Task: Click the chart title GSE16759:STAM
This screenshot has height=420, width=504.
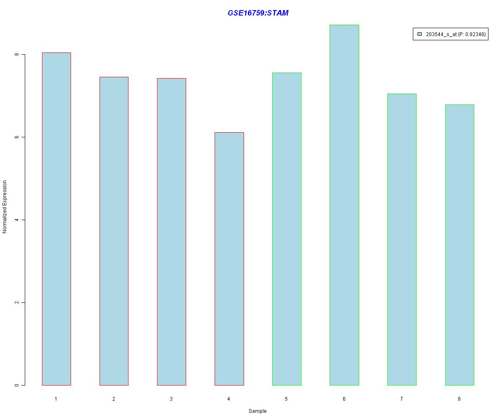Action: point(258,13)
